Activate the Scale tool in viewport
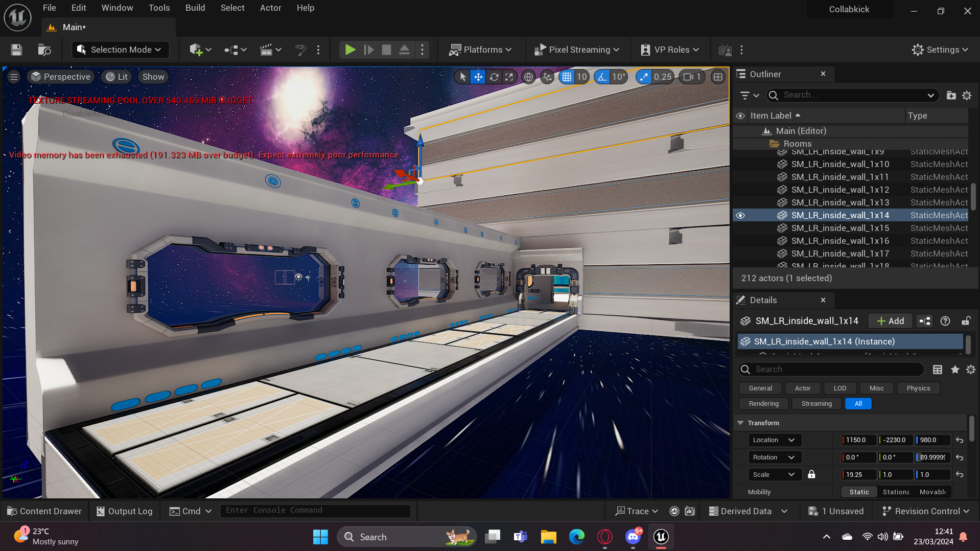 509,77
